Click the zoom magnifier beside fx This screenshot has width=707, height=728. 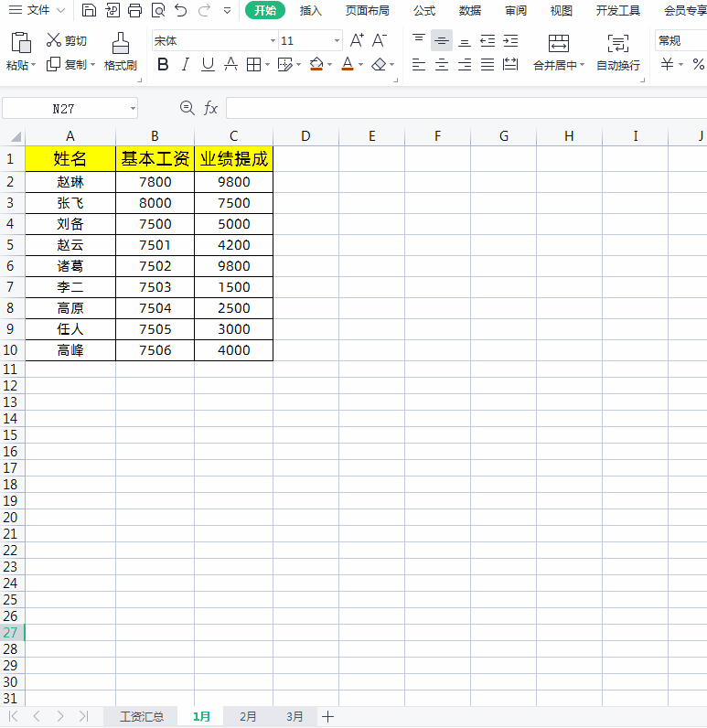tap(187, 108)
